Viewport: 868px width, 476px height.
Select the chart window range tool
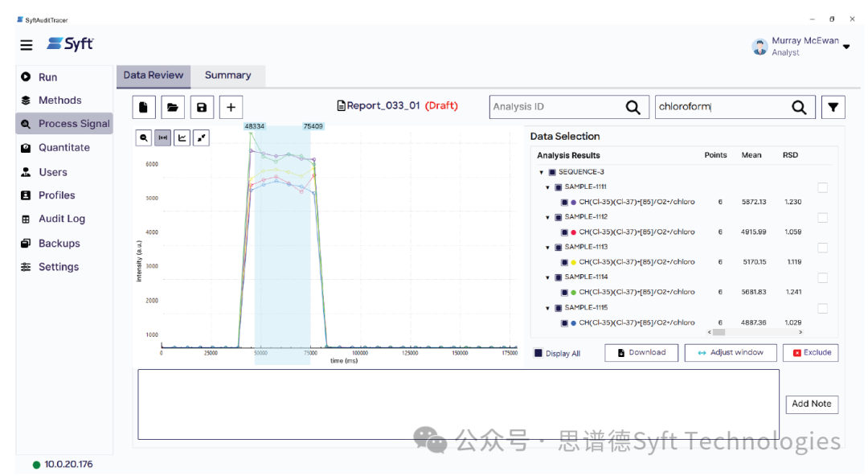point(162,137)
